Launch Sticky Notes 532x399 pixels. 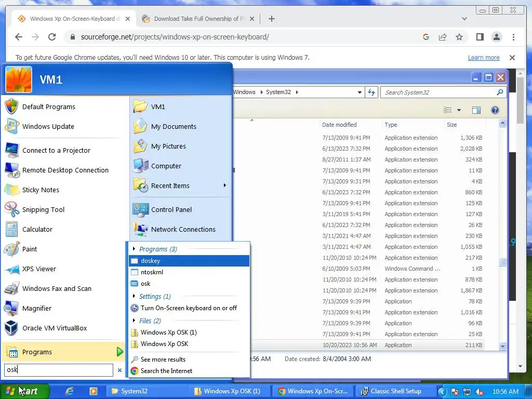click(41, 190)
